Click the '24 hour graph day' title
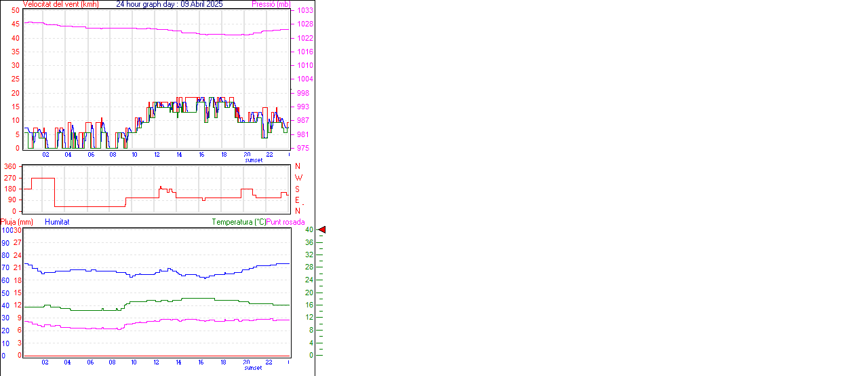Image resolution: width=868 pixels, height=376 pixels. pyautogui.click(x=146, y=4)
